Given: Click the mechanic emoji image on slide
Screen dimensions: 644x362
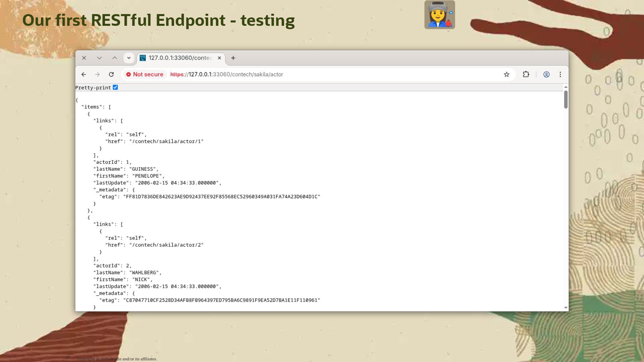Looking at the screenshot, I should tap(439, 15).
